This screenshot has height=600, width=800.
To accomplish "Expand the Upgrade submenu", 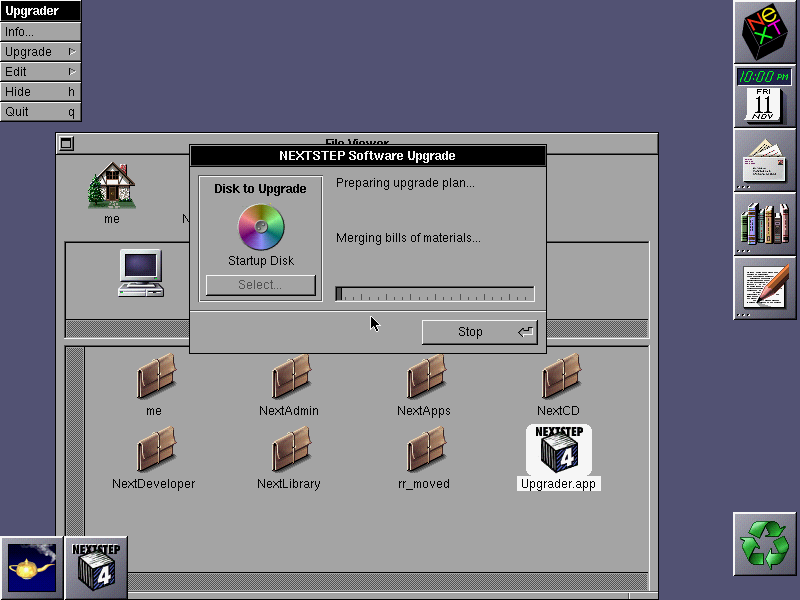I will [40, 52].
